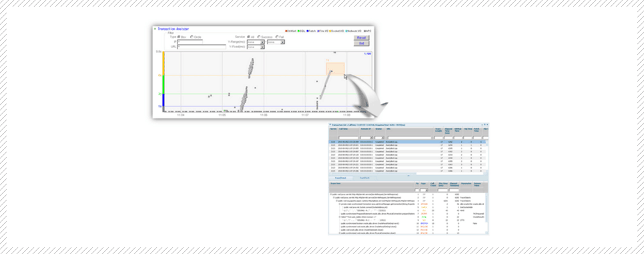The image size is (644, 254).
Task: Select the Box type radio button
Action: 179,37
